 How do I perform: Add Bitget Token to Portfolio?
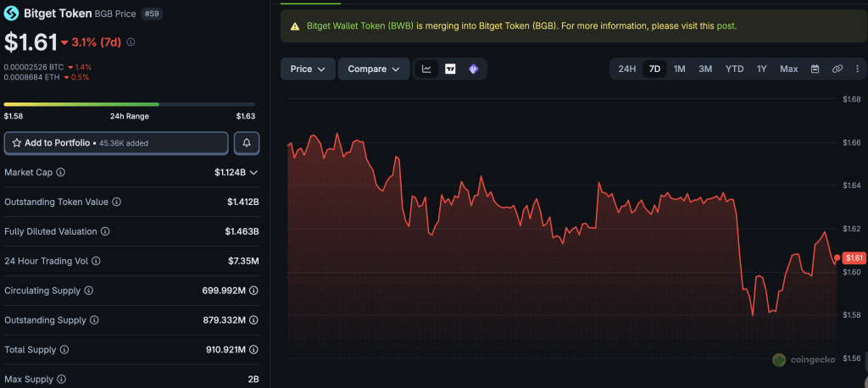[x=116, y=143]
